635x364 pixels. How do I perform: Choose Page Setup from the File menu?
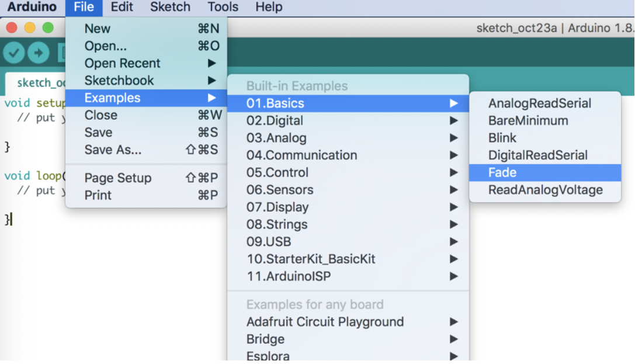[146, 178]
